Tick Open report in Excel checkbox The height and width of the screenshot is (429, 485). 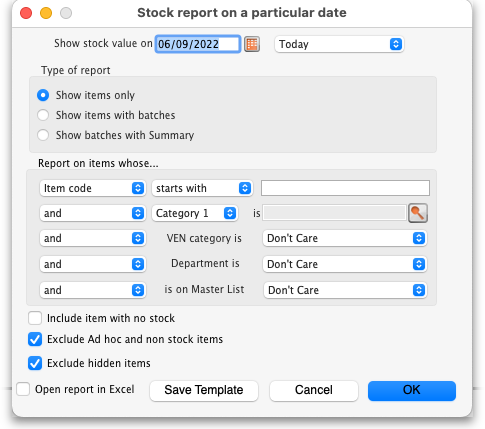[x=23, y=389]
